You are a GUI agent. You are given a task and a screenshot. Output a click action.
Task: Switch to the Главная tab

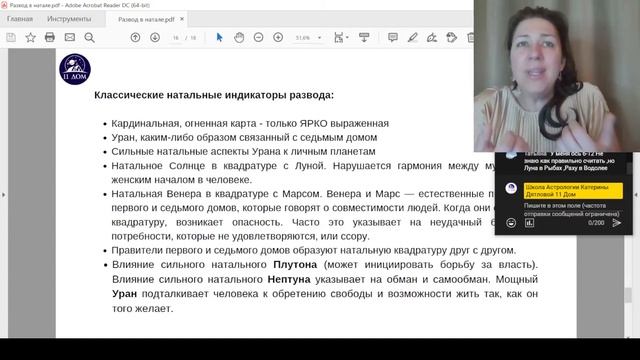pyautogui.click(x=20, y=19)
